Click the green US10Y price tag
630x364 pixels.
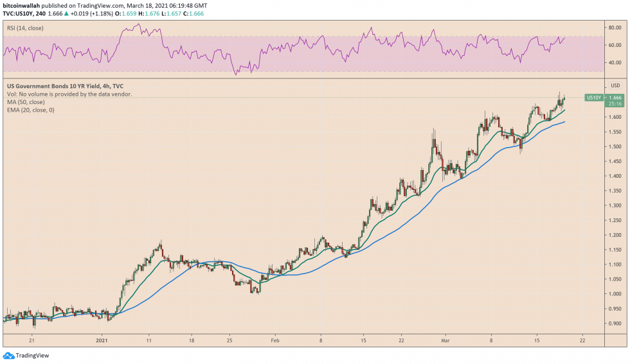click(x=594, y=98)
